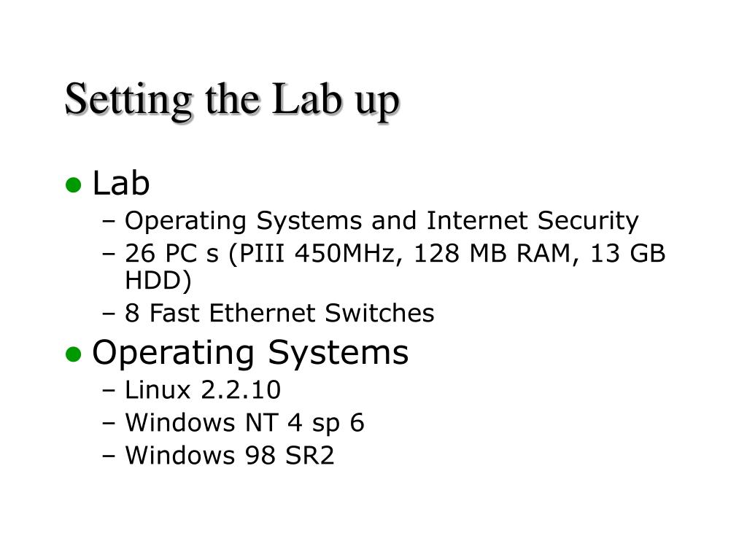Click the 'Linux 2.2.10' item
Viewport: 747px width, 560px height.
203,390
